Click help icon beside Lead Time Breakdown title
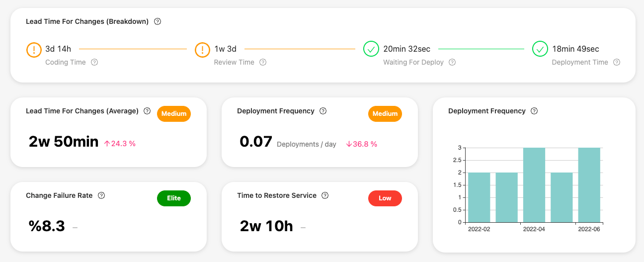 pos(158,21)
